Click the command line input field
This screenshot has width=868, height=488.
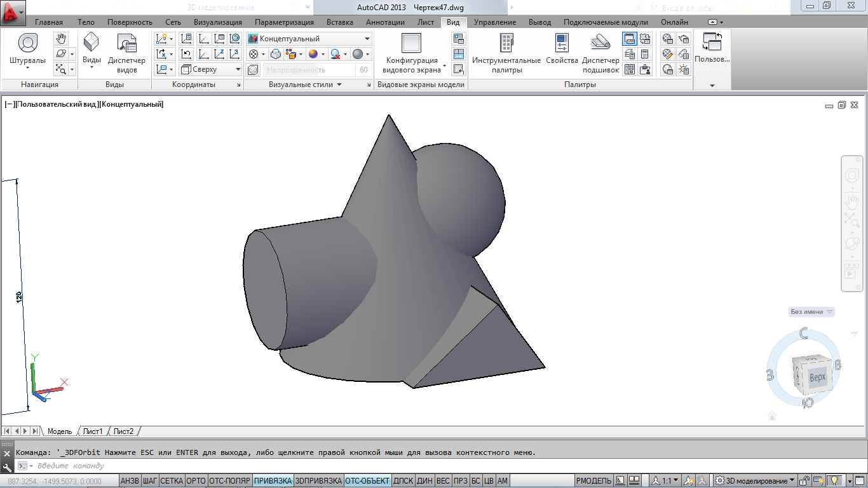coord(254,466)
